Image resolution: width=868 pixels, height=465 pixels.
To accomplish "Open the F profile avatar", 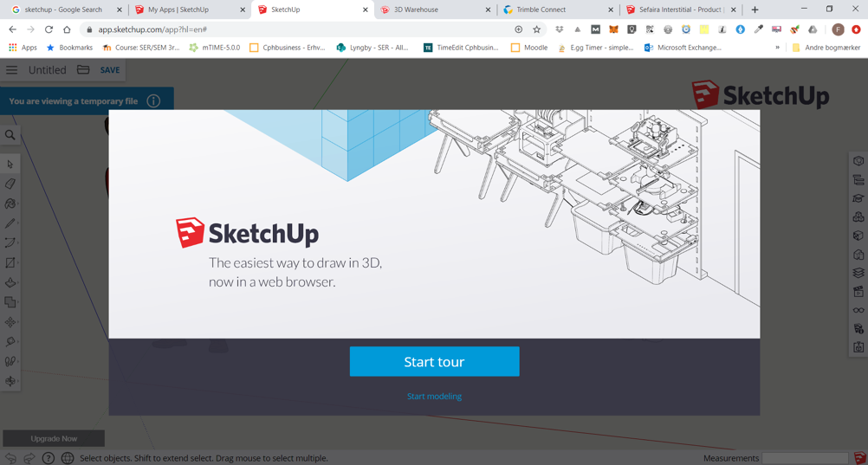I will [x=838, y=29].
